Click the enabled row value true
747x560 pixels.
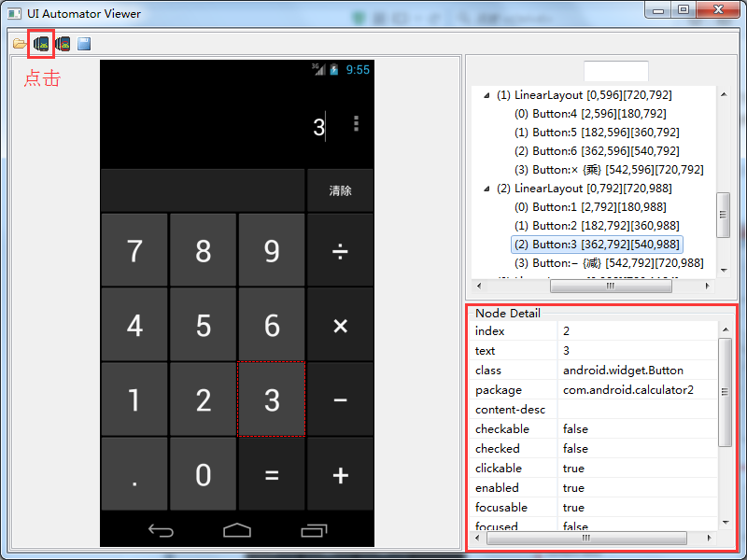(573, 487)
